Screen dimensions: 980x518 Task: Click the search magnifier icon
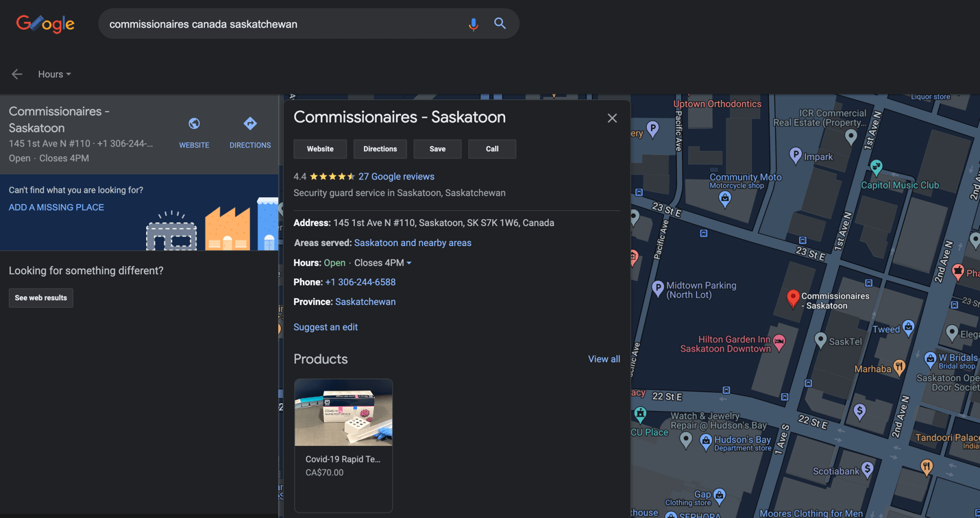click(x=500, y=23)
